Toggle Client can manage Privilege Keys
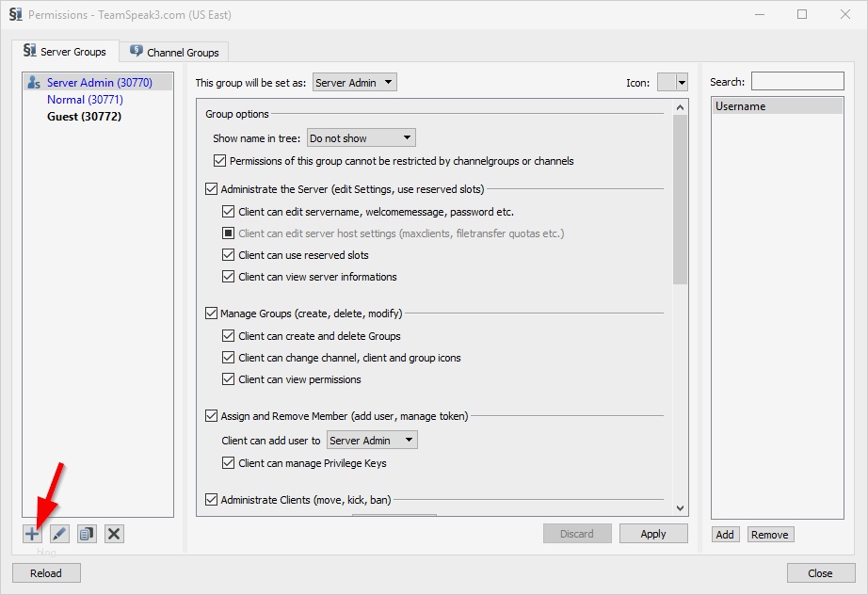This screenshot has height=595, width=868. (229, 463)
